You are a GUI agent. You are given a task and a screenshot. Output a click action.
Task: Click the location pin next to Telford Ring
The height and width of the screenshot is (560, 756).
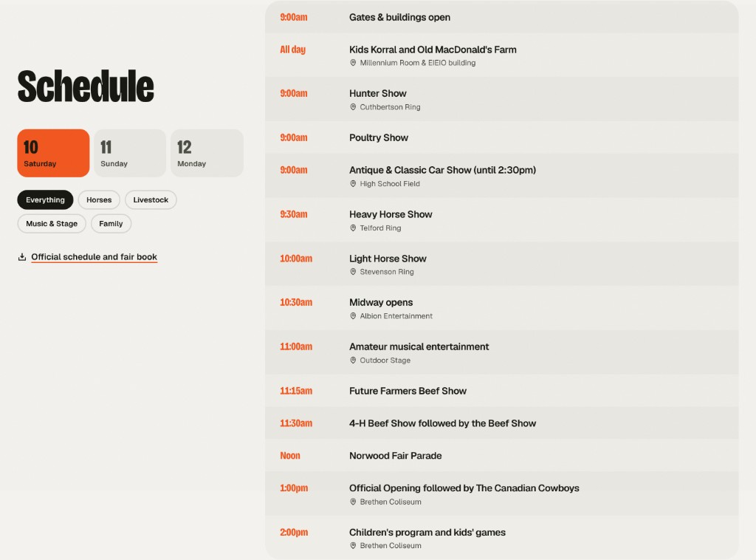(x=353, y=228)
